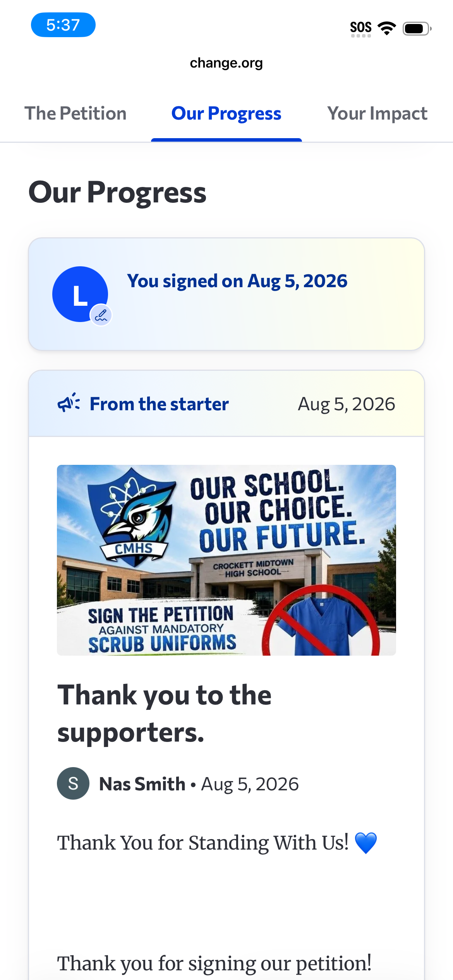Screen dimensions: 453x980
Task: Tap the Aug 5, 2026 update header date
Action: pyautogui.click(x=347, y=404)
